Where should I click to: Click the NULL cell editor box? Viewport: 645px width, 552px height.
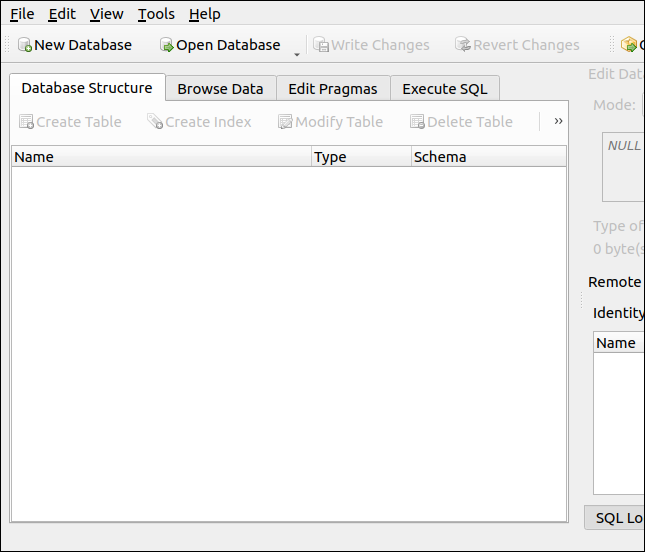coord(624,167)
